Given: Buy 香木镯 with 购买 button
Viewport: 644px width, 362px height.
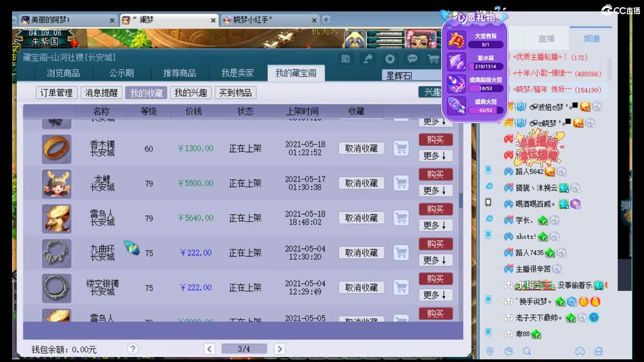Looking at the screenshot, I should [x=436, y=139].
